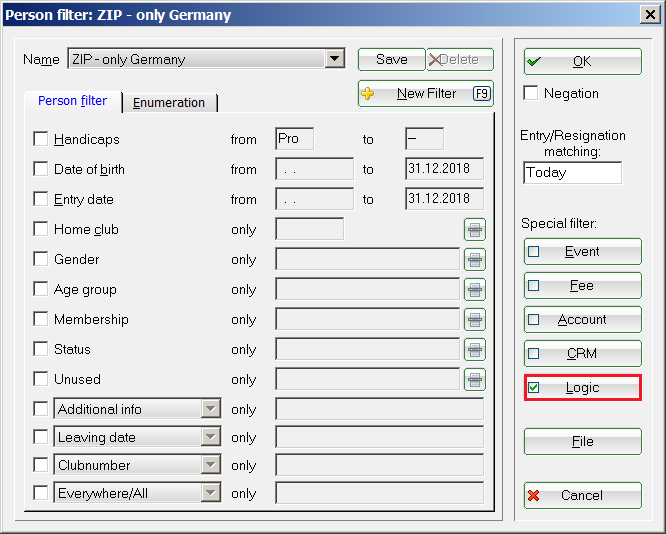
Task: Expand the filter Name dropdown
Action: tap(335, 60)
